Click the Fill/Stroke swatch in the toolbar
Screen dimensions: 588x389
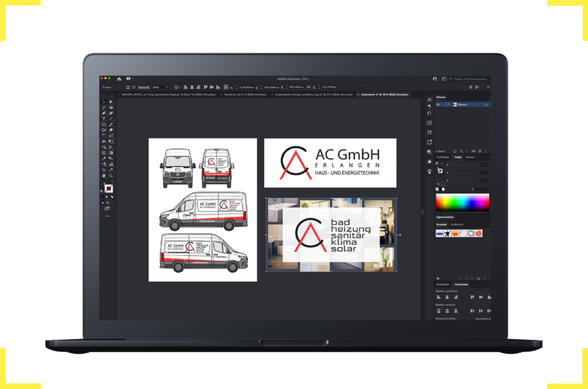pos(108,188)
